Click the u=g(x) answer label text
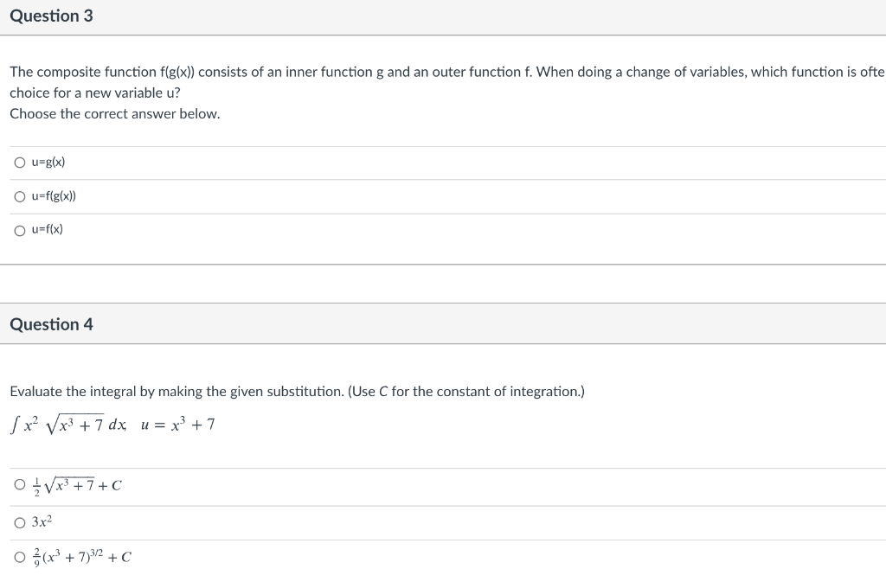 [48, 163]
